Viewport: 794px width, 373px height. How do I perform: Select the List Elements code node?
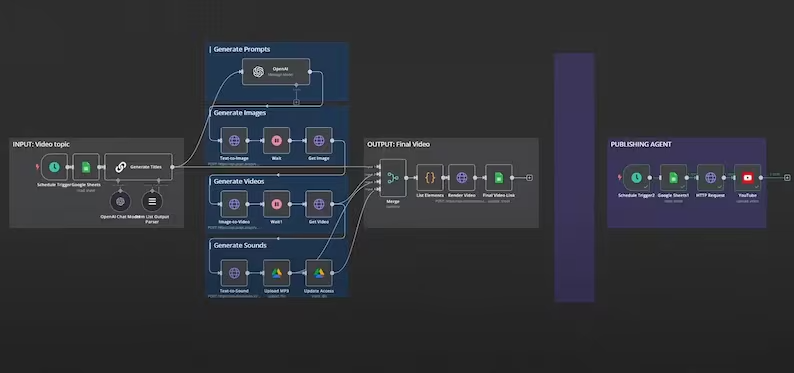tap(430, 178)
